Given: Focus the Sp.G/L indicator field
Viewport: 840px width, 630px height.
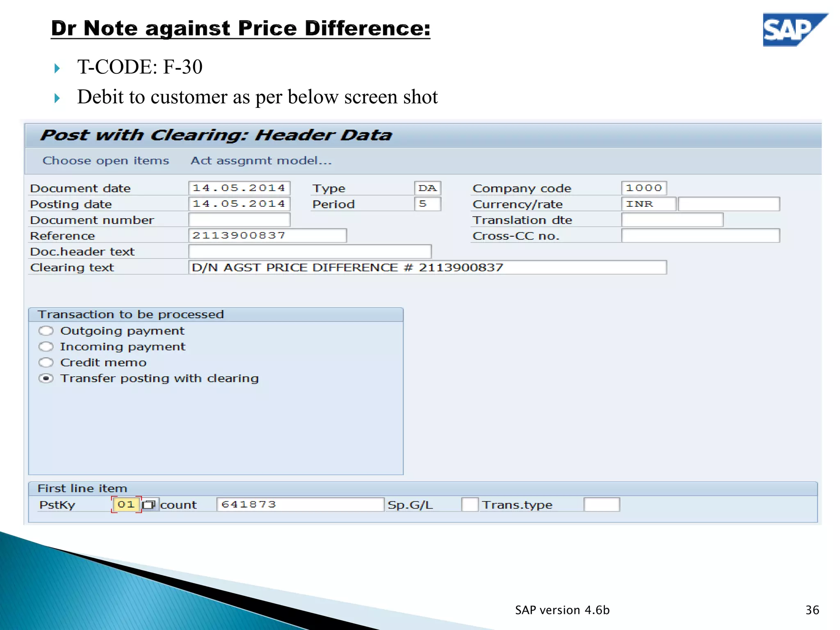Looking at the screenshot, I should (x=470, y=504).
